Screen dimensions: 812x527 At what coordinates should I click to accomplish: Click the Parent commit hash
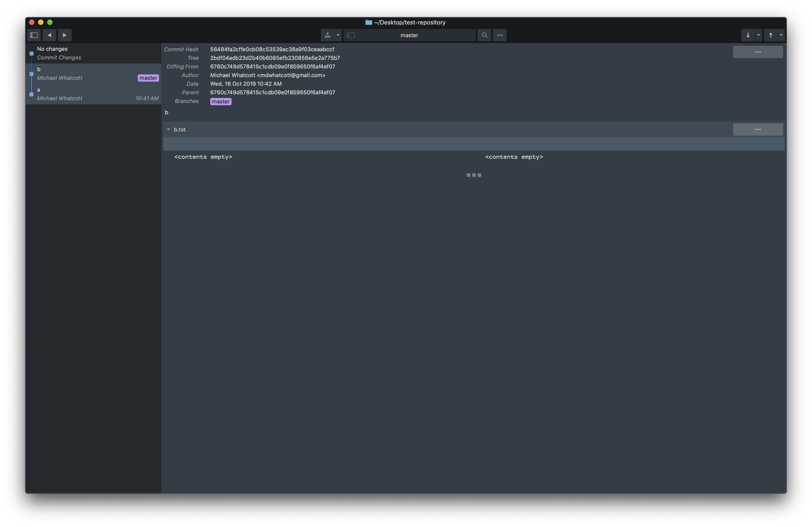click(273, 93)
